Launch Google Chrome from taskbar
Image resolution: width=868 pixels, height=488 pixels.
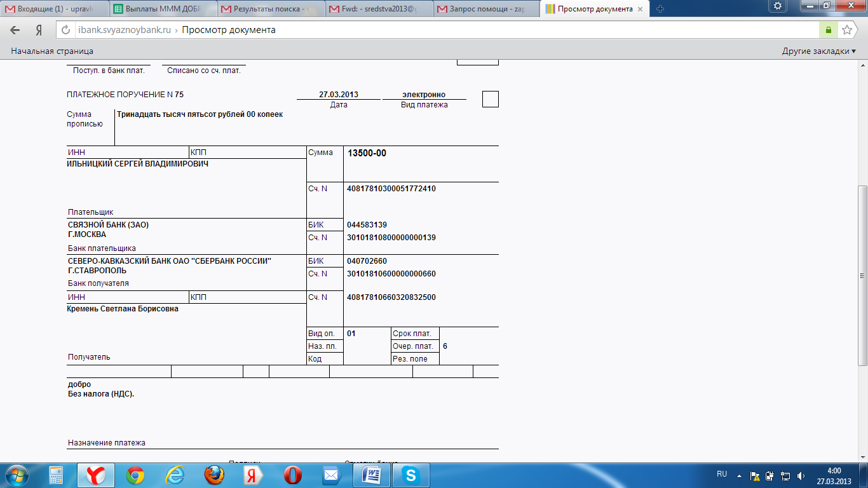click(135, 475)
